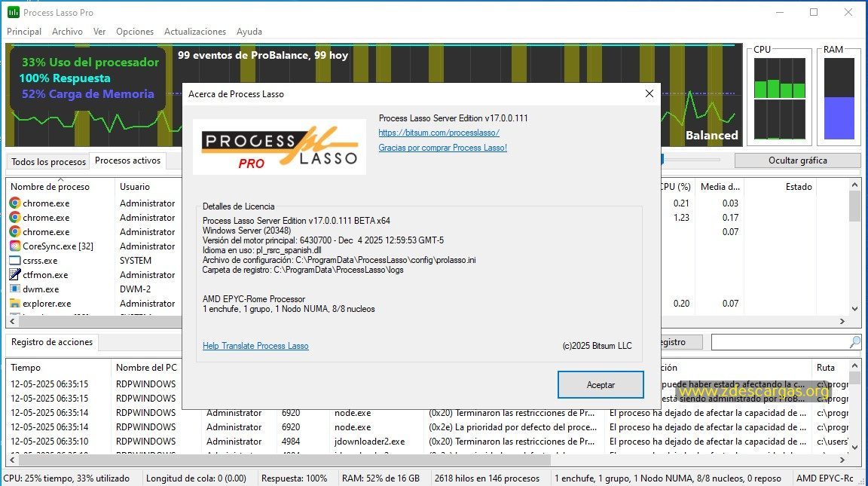Click status bar CPU: 25% tiempo entry
The width and height of the screenshot is (868, 486).
(x=66, y=478)
